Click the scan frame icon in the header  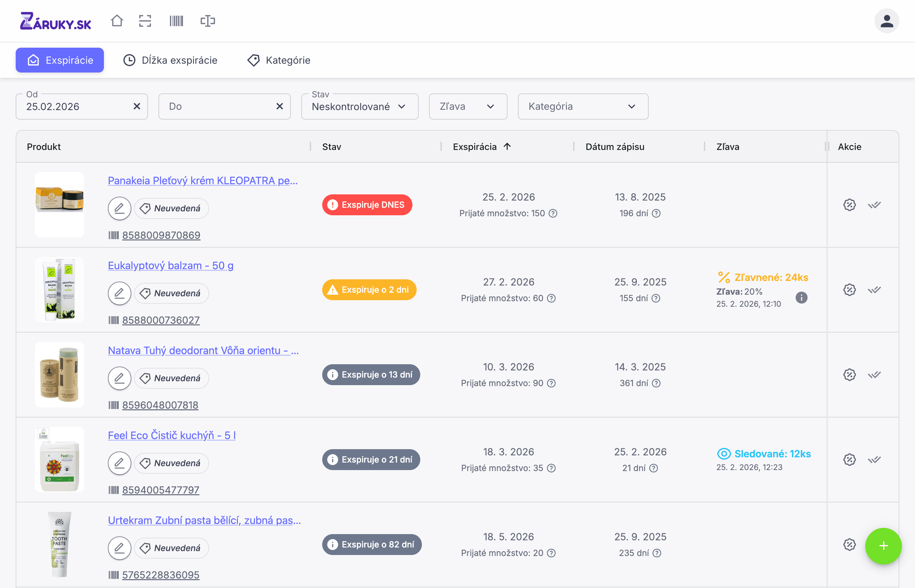pos(145,21)
